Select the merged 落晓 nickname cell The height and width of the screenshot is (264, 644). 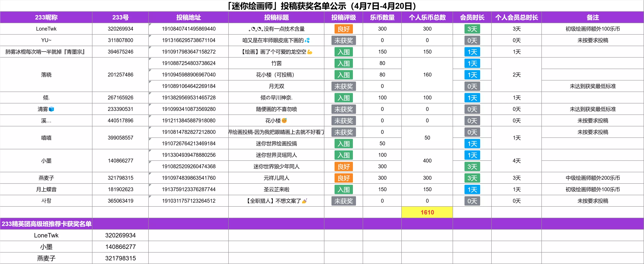point(46,75)
